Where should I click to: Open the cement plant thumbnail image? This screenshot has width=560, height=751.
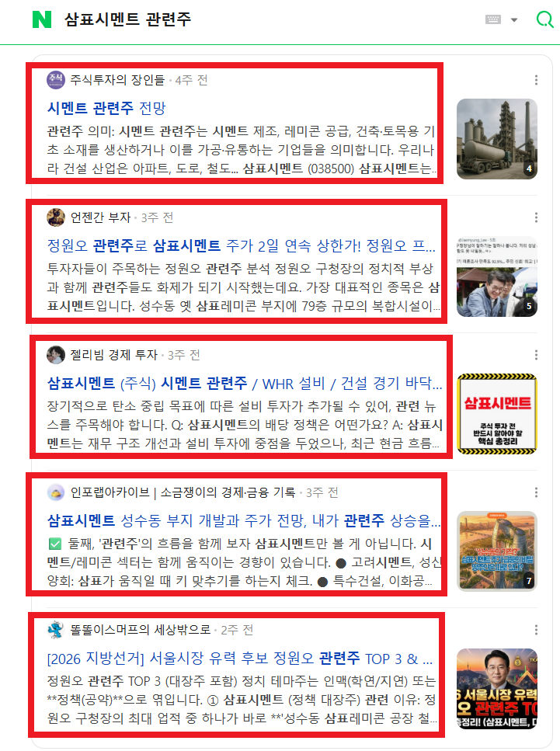tap(497, 139)
